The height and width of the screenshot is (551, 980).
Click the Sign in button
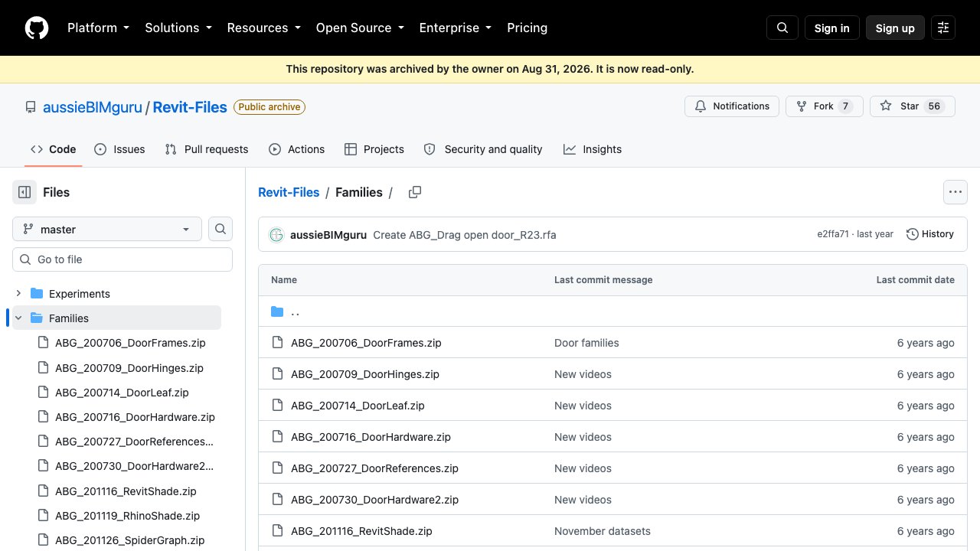[x=832, y=28]
